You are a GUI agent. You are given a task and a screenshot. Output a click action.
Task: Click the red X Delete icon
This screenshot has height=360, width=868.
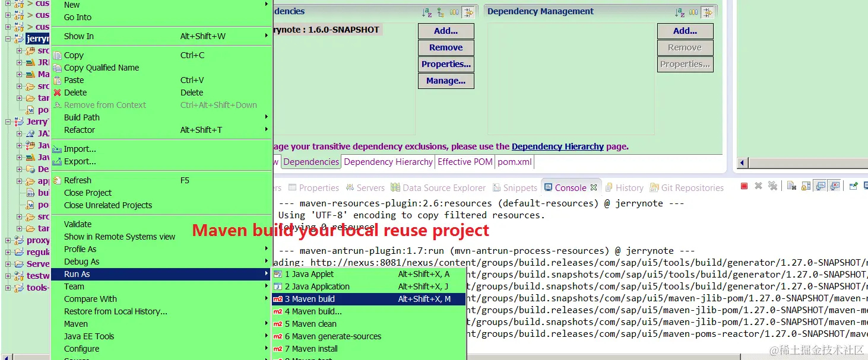coord(57,93)
